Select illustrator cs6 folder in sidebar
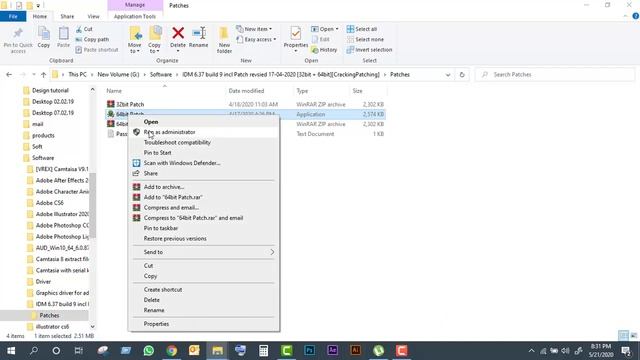This screenshot has height=360, width=640. click(x=52, y=327)
